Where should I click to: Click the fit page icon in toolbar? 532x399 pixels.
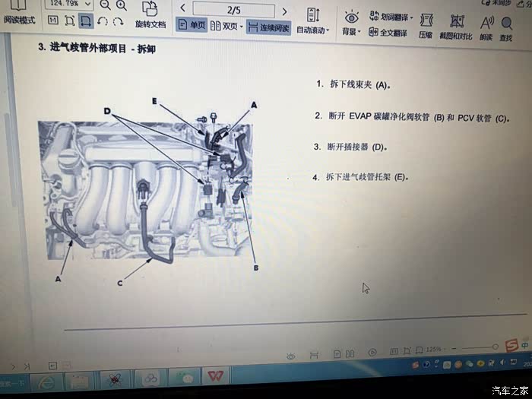click(x=70, y=21)
